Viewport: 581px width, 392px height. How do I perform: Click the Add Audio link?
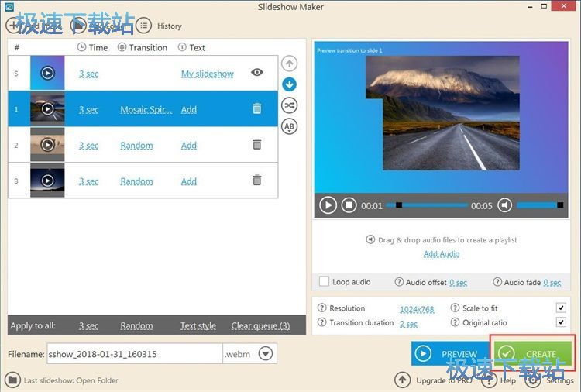point(441,254)
